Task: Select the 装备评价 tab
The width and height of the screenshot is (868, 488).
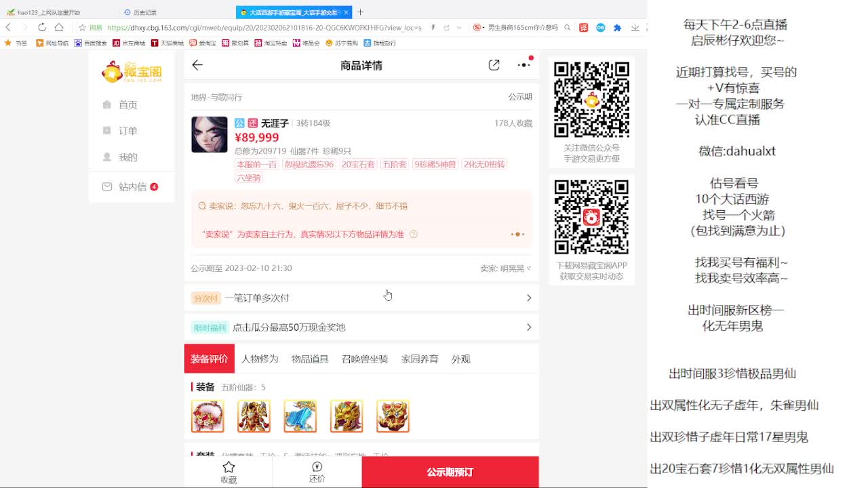Action: [209, 359]
